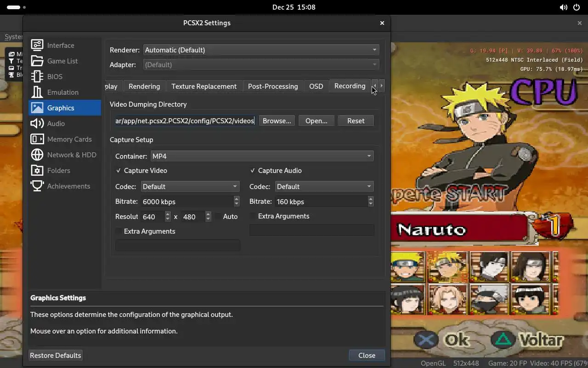Open BIOS chip icon in sidebar

(37, 76)
